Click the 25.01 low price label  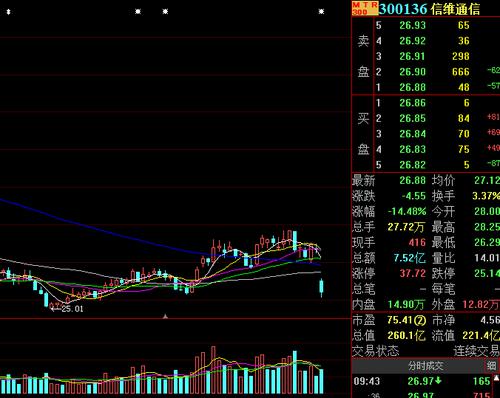(72, 309)
